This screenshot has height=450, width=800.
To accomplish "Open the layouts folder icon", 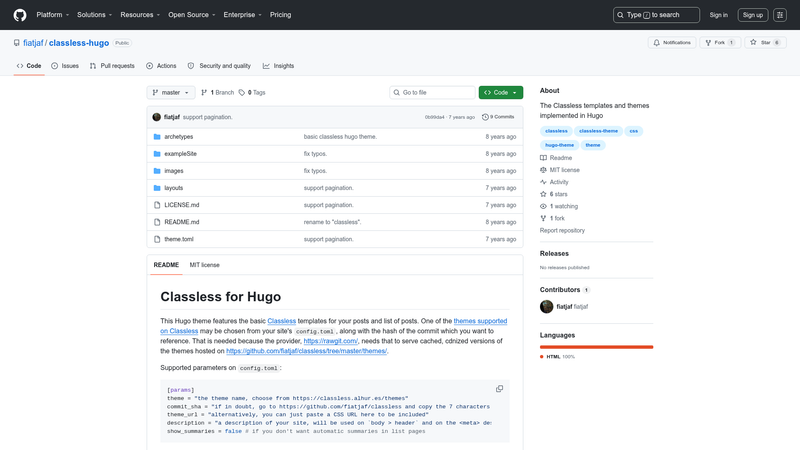I will [x=157, y=188].
